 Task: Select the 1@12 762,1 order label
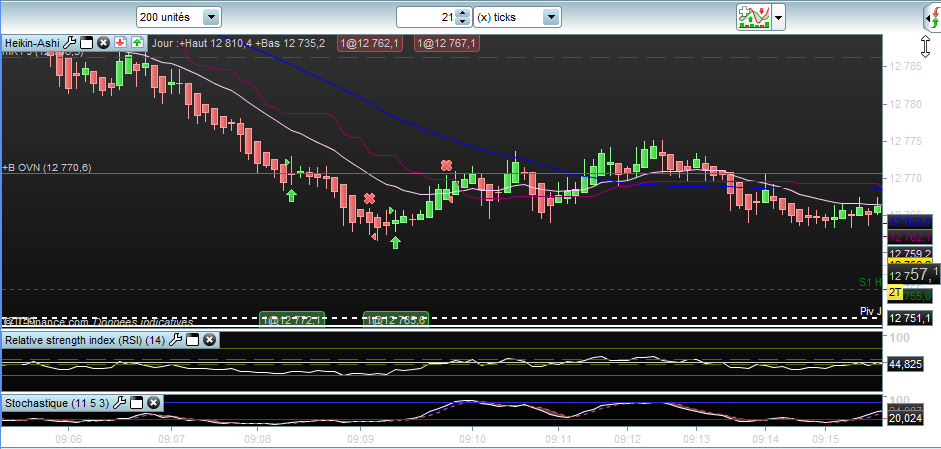click(x=371, y=43)
